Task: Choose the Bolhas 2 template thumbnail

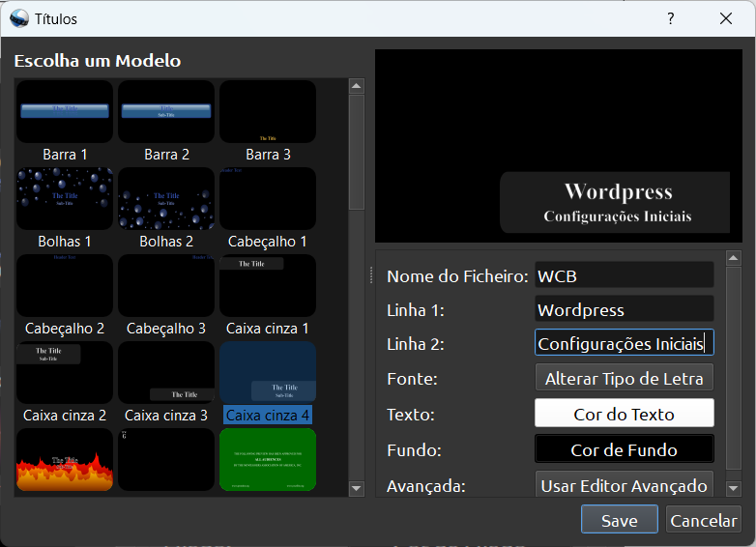Action: (166, 199)
